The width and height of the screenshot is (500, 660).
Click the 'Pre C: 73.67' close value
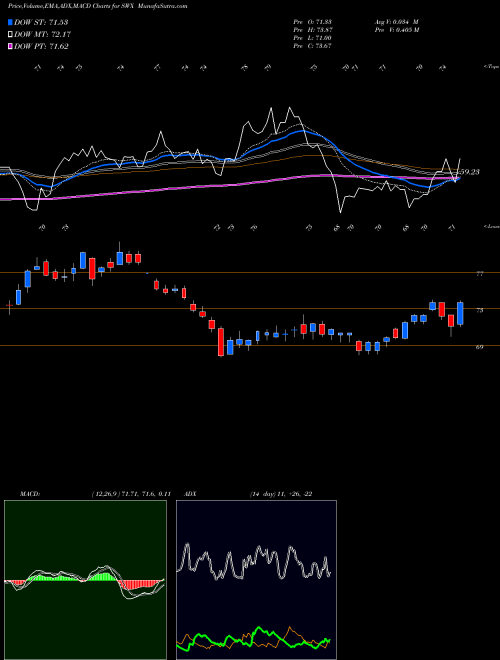(312, 46)
